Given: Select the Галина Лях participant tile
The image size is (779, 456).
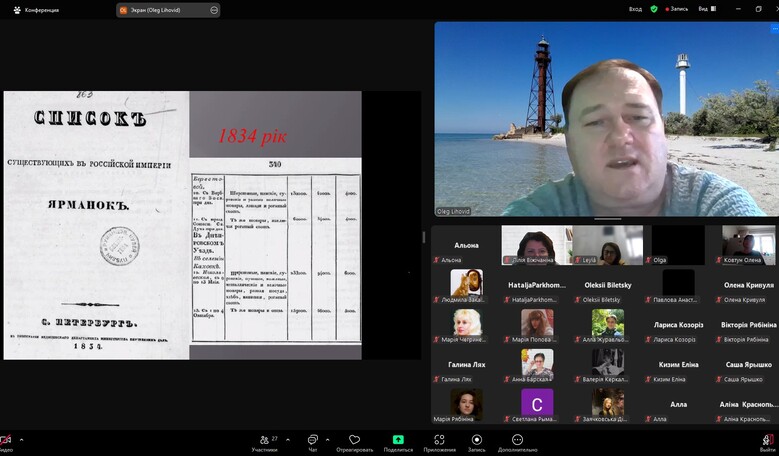Looking at the screenshot, I should (466, 365).
